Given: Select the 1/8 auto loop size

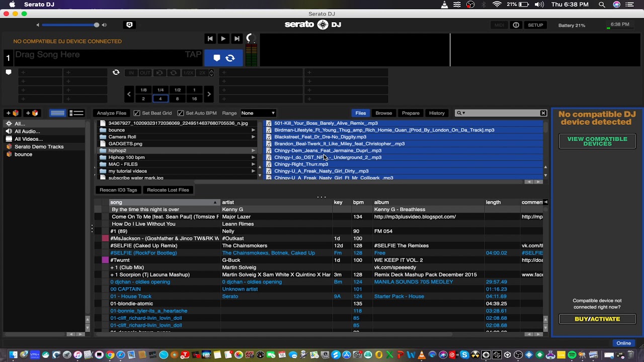Looking at the screenshot, I should tap(143, 90).
